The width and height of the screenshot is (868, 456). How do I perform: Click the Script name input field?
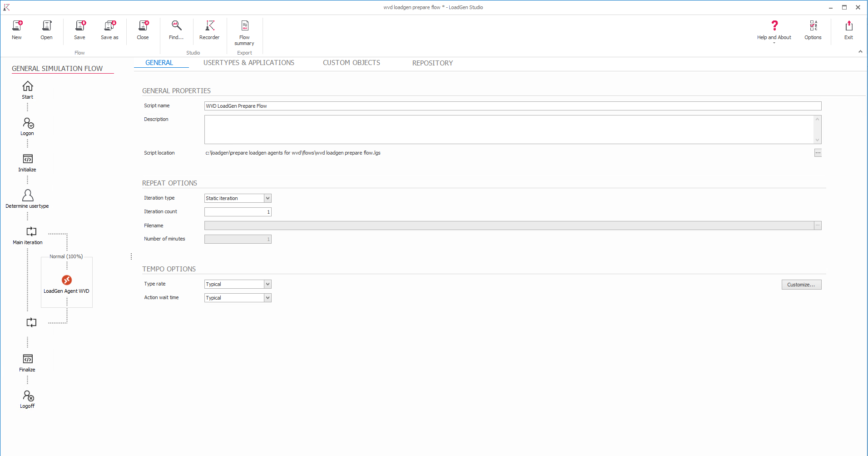pyautogui.click(x=512, y=106)
